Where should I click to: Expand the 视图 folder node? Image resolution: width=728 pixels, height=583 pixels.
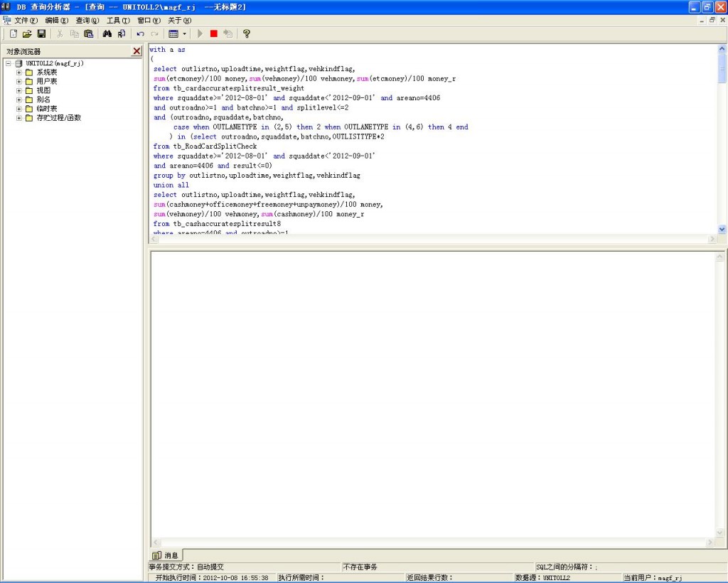pyautogui.click(x=19, y=91)
